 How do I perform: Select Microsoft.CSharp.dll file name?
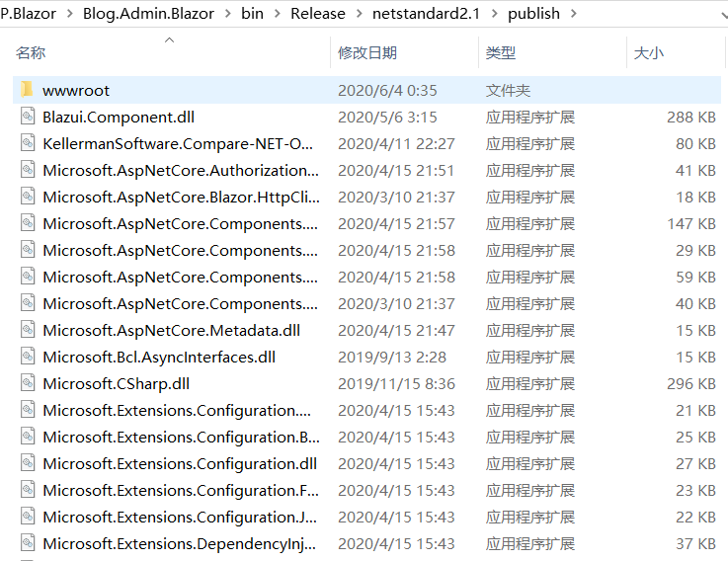(117, 383)
